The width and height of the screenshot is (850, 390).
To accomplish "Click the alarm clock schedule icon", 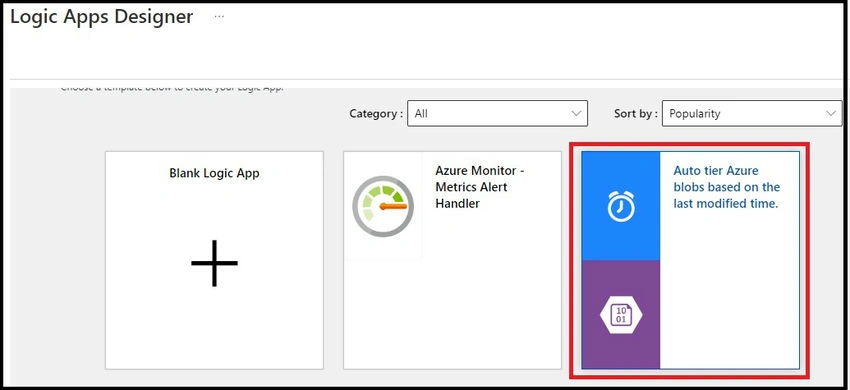I will [x=621, y=206].
